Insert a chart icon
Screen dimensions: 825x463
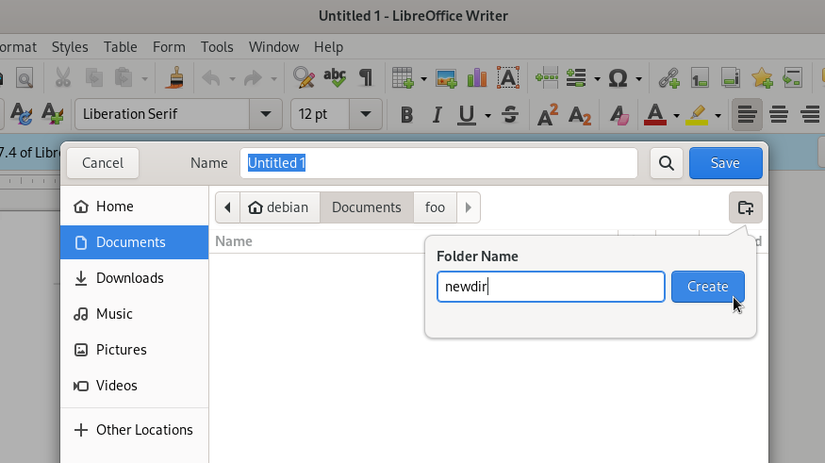click(477, 78)
